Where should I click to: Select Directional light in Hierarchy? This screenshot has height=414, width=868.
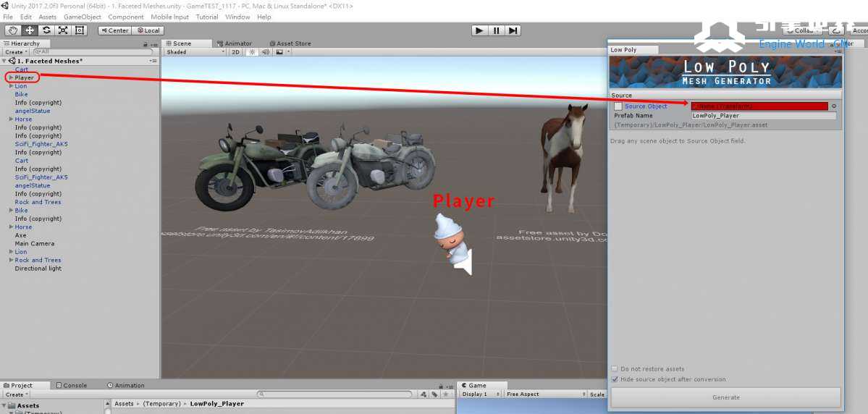(38, 269)
